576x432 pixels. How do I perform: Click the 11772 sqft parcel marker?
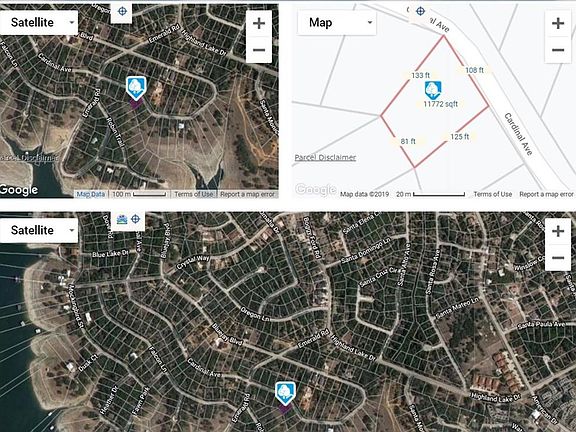coord(433,90)
